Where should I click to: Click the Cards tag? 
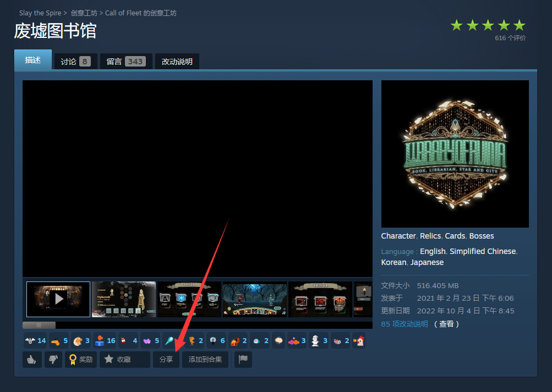click(x=455, y=236)
